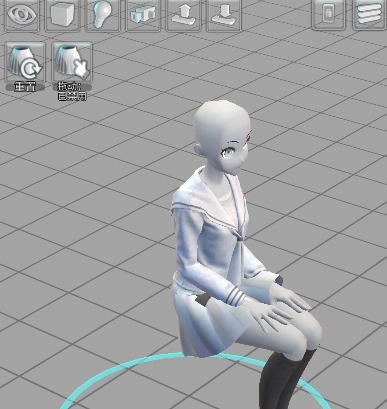387x409 pixels.
Task: Click the skirt reset icon
Action: (25, 62)
